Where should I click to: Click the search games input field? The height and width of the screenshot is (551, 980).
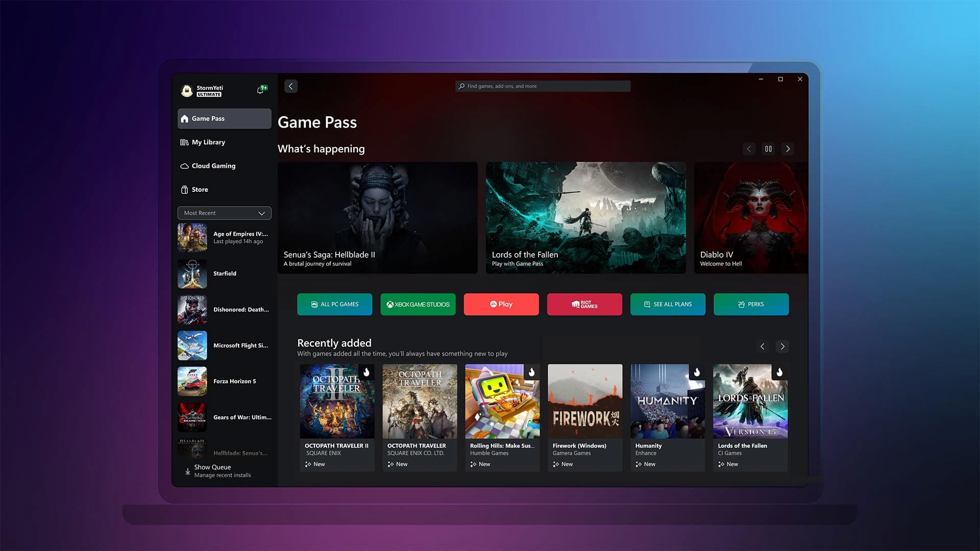[543, 86]
